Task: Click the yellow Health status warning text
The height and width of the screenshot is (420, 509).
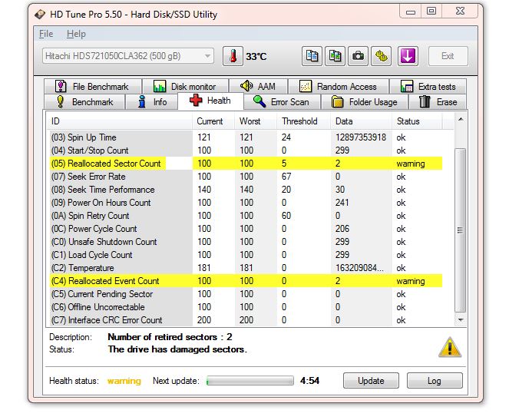Action: click(x=124, y=381)
